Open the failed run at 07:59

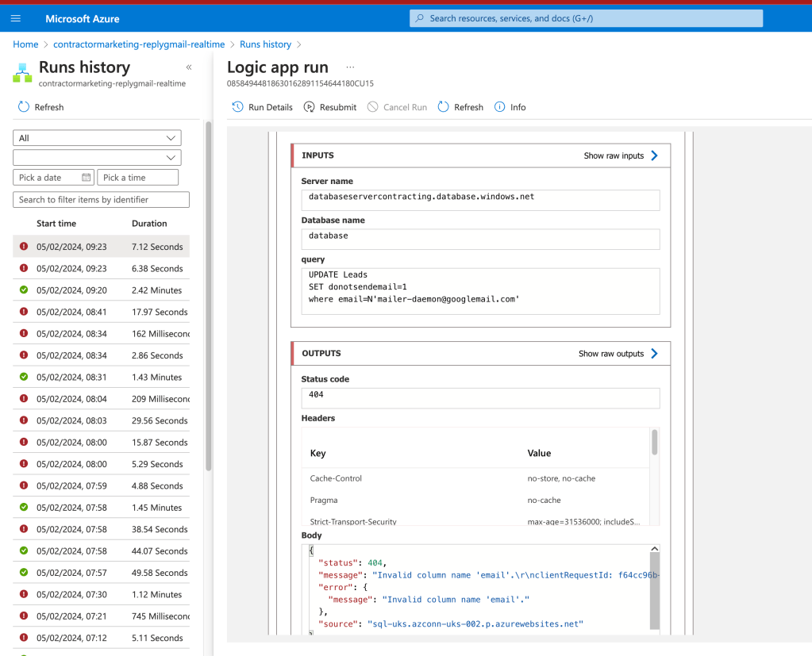point(101,485)
